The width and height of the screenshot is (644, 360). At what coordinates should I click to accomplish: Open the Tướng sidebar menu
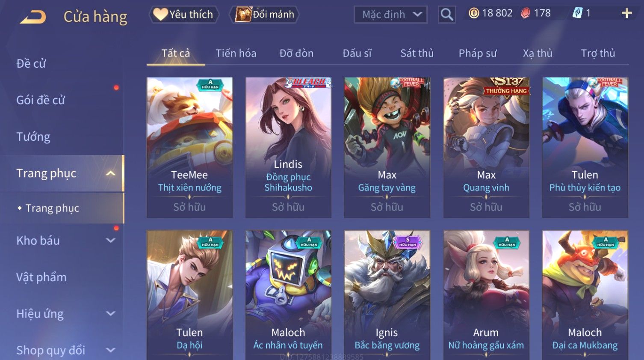33,137
